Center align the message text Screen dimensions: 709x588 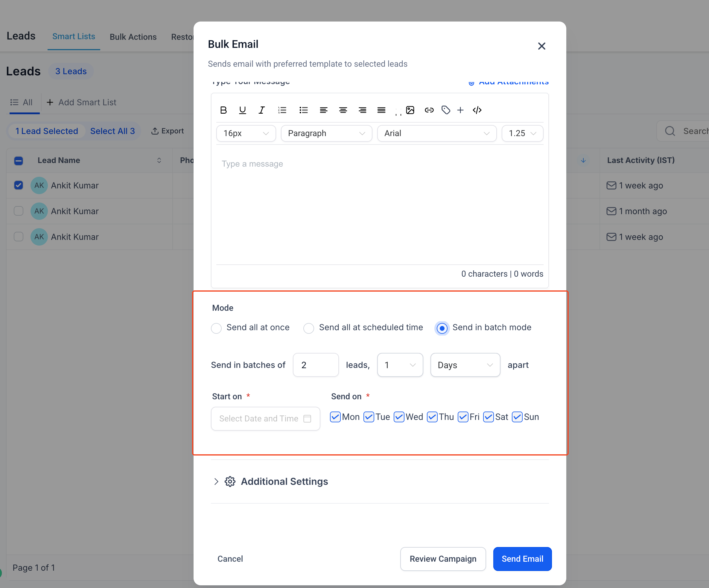point(343,110)
